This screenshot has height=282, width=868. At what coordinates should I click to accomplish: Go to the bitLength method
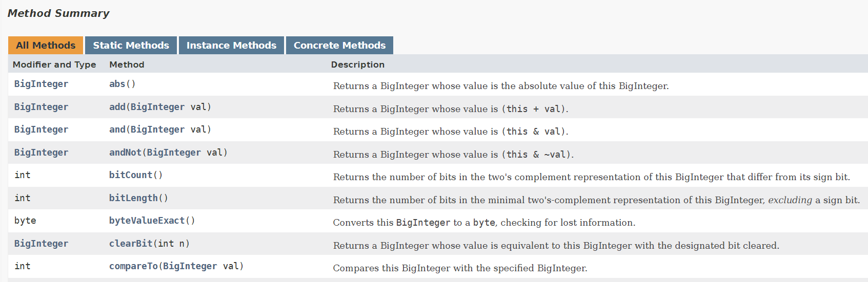click(133, 198)
